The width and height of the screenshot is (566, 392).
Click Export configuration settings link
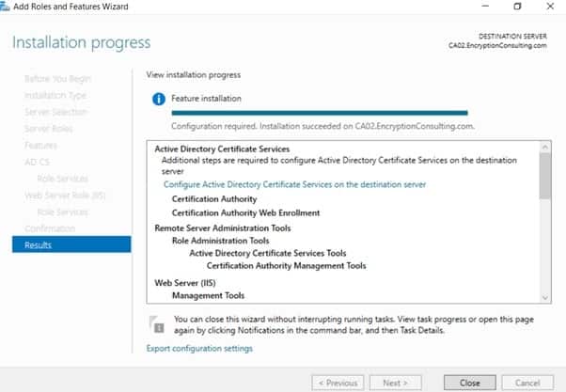(x=199, y=349)
